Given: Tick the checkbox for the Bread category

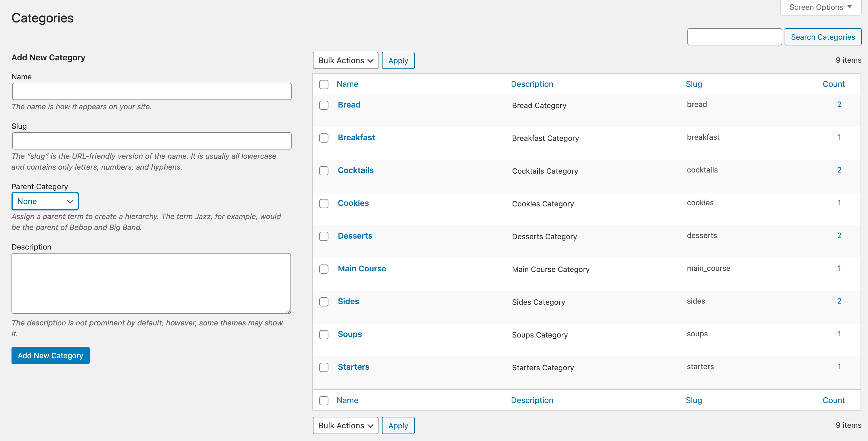Looking at the screenshot, I should tap(324, 105).
